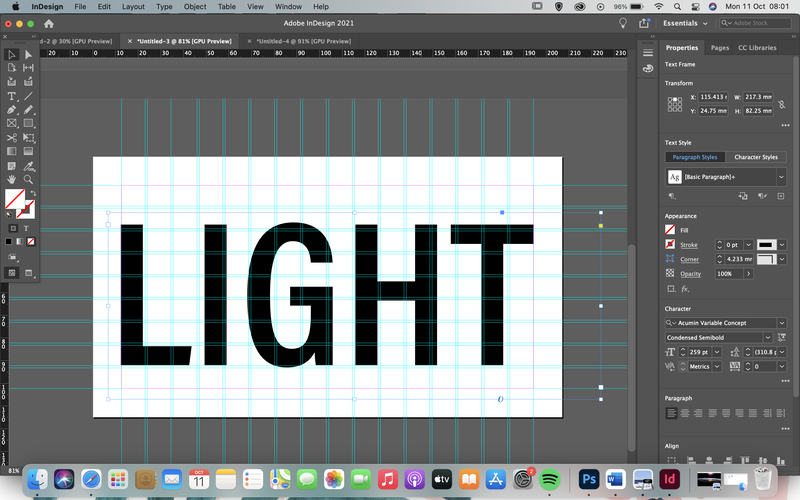The image size is (800, 500).
Task: Activate the Zoom tool magnifier
Action: (x=29, y=179)
